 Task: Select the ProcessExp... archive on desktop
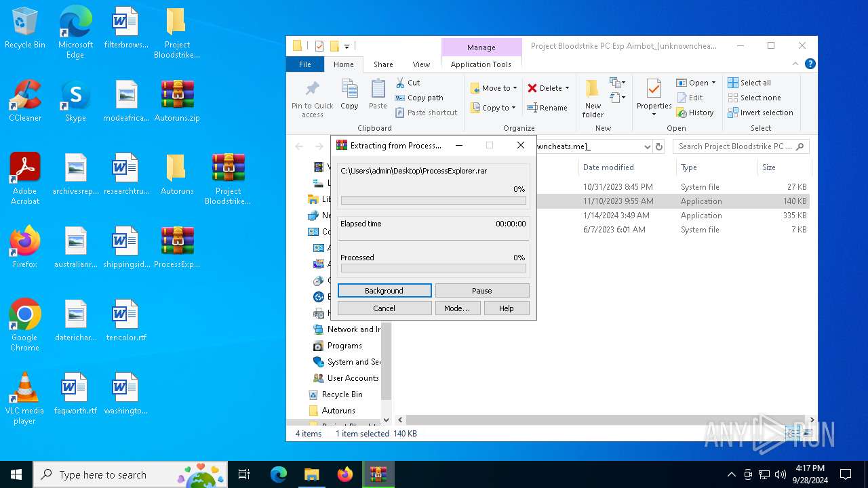tap(177, 248)
